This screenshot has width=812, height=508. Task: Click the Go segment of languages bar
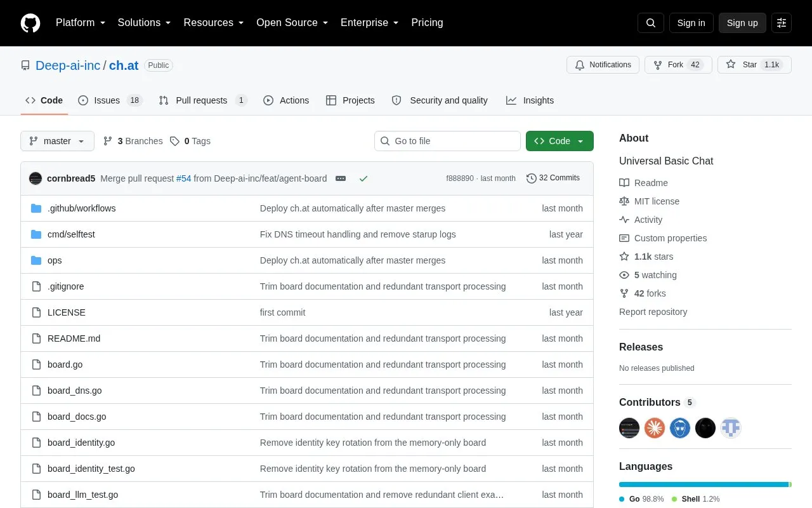704,485
